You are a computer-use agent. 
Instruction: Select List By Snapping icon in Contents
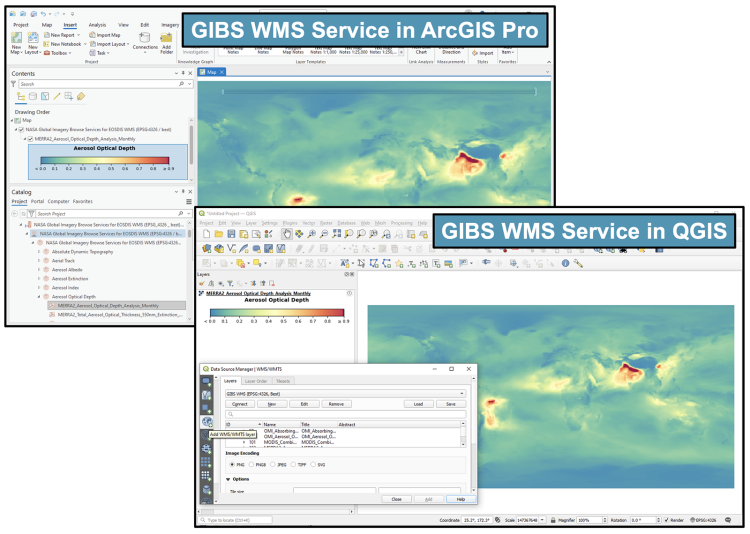point(68,97)
